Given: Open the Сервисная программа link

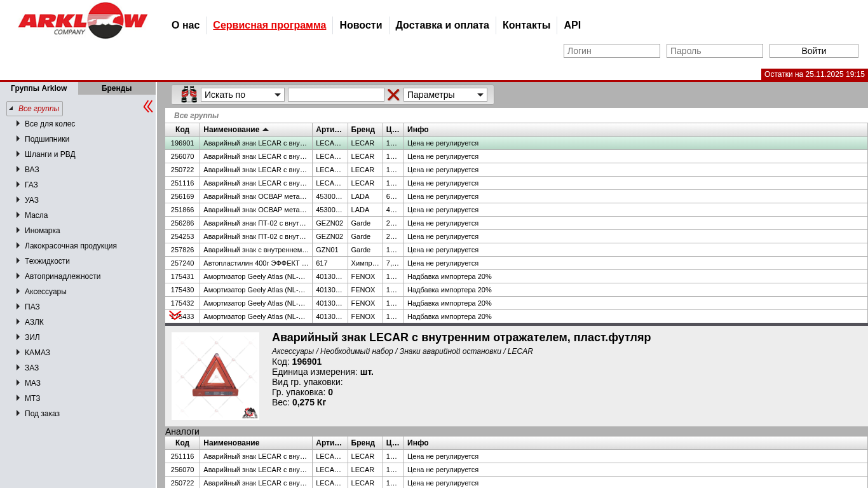Looking at the screenshot, I should coord(269,25).
